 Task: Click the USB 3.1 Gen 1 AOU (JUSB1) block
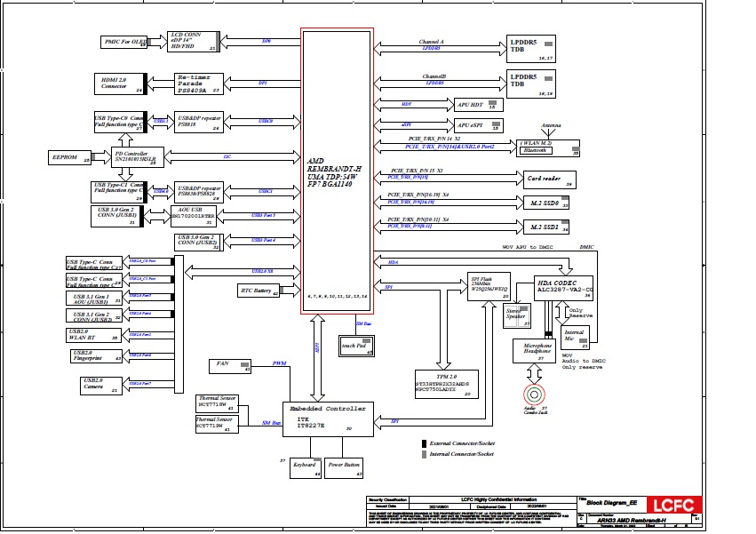coord(94,299)
